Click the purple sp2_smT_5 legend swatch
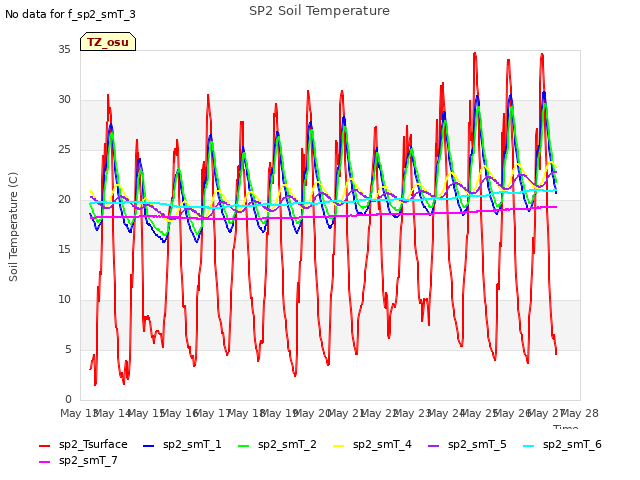Viewport: 640px width, 480px height. coord(433,446)
